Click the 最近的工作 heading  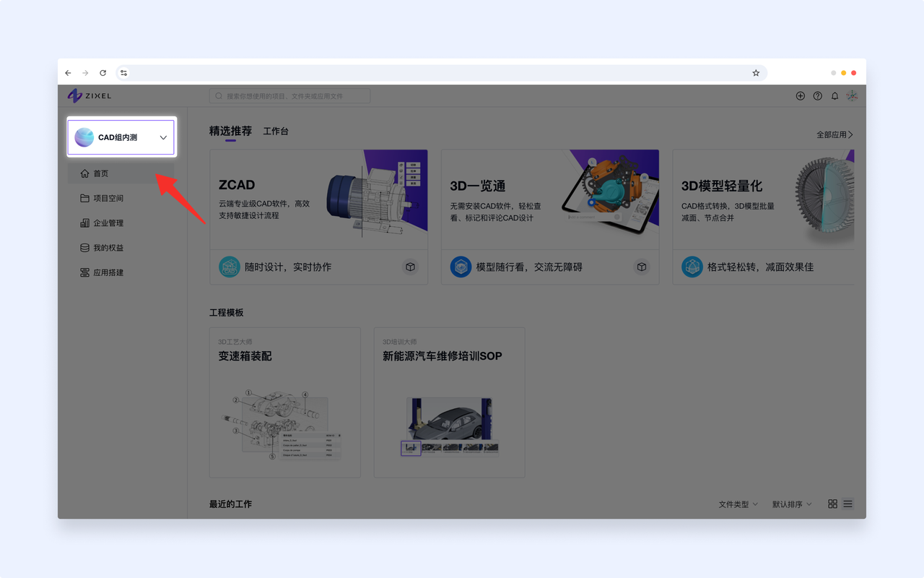pyautogui.click(x=230, y=504)
